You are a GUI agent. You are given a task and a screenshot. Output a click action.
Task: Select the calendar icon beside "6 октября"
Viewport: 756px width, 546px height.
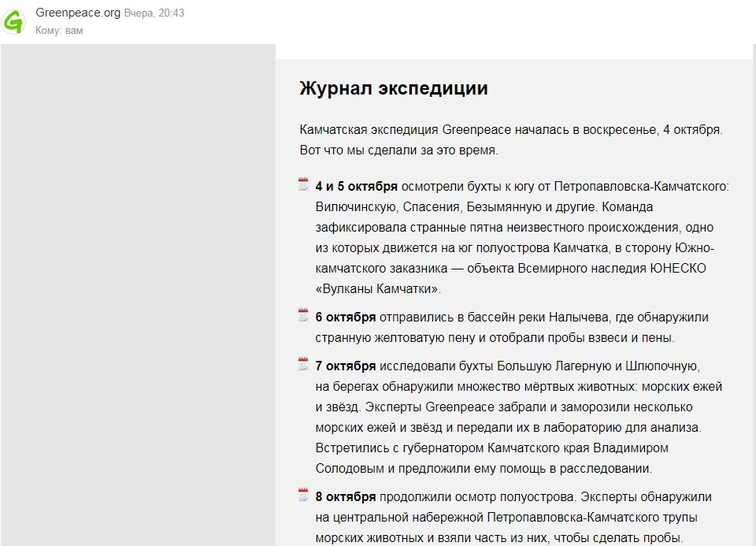point(303,315)
